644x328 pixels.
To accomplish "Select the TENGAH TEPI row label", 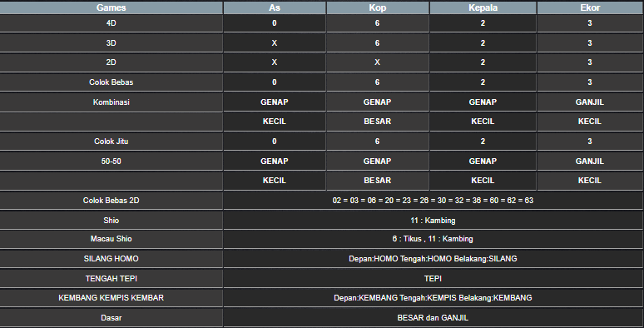I will point(111,278).
